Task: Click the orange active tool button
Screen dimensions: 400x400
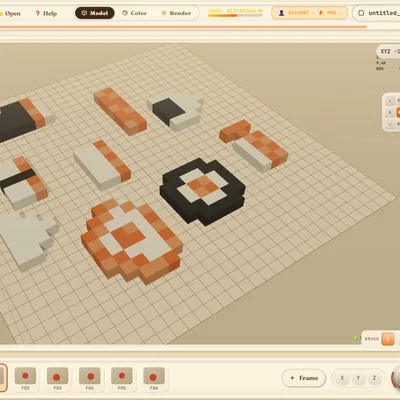Action: [x=398, y=112]
